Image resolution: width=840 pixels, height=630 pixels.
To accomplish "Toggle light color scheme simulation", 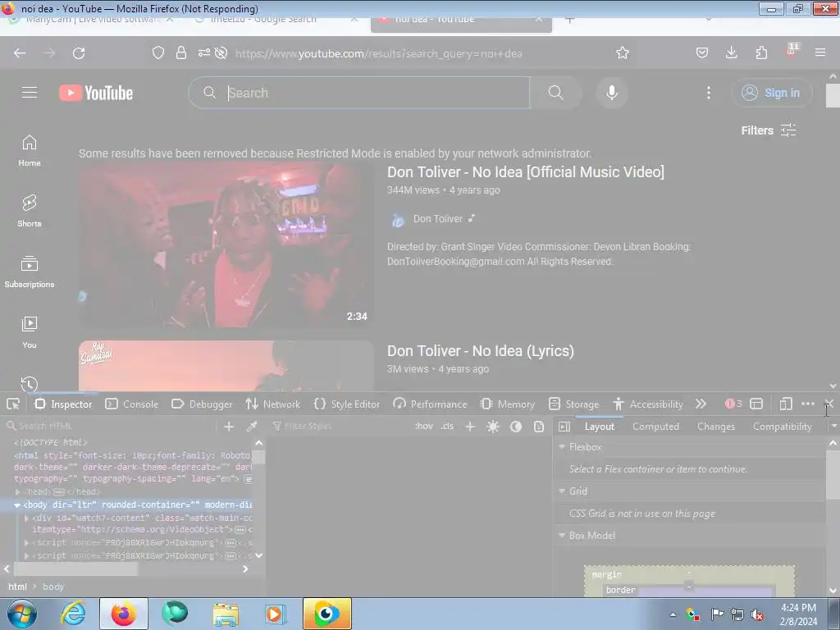I will pyautogui.click(x=493, y=427).
